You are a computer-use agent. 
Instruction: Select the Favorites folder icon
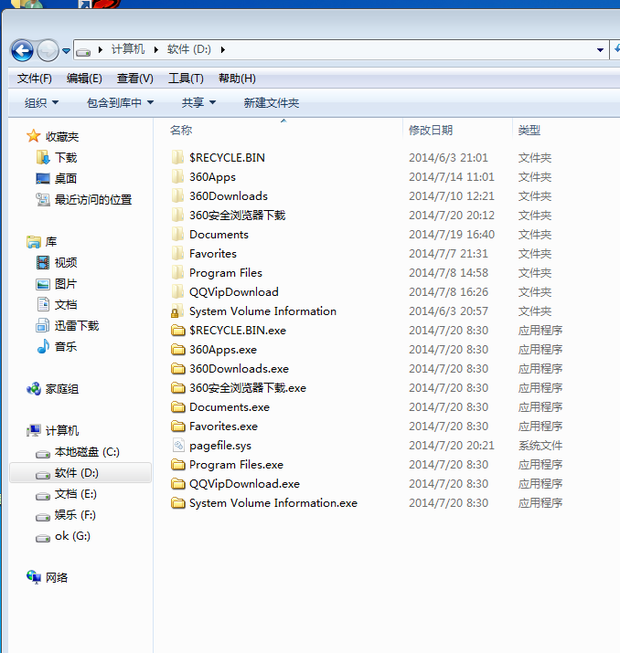178,253
